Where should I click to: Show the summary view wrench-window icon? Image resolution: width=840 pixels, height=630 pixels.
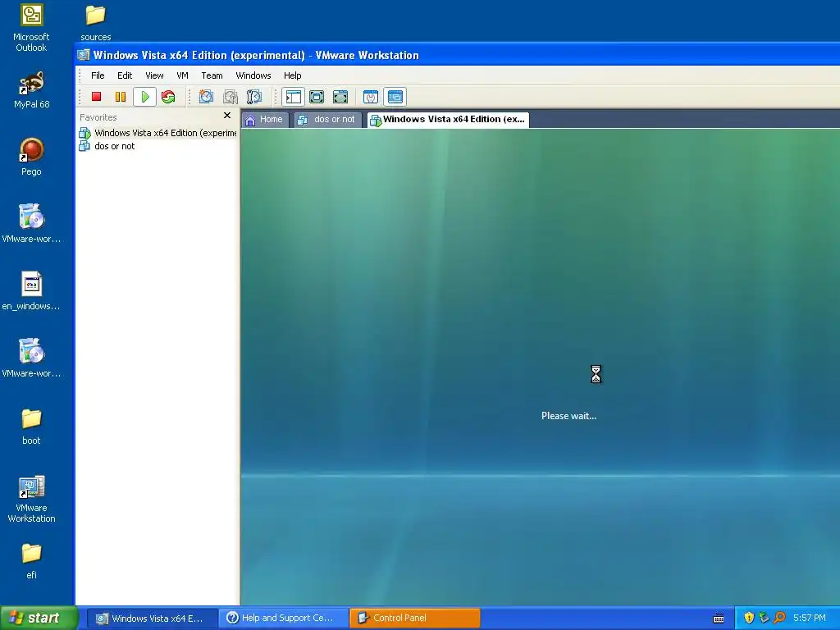click(x=371, y=97)
